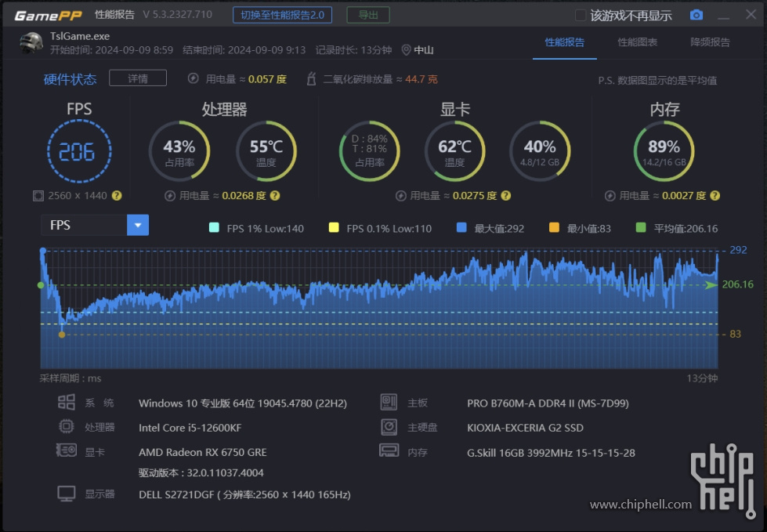Viewport: 767px width, 532px height.
Task: Click the hard disk icon beside 主硬盘 row
Action: pyautogui.click(x=389, y=427)
